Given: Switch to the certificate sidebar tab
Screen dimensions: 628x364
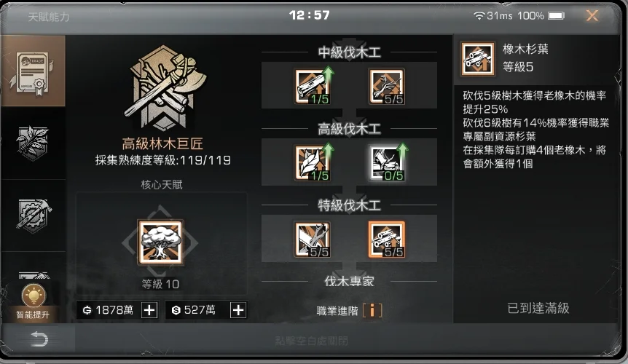Looking at the screenshot, I should (33, 71).
